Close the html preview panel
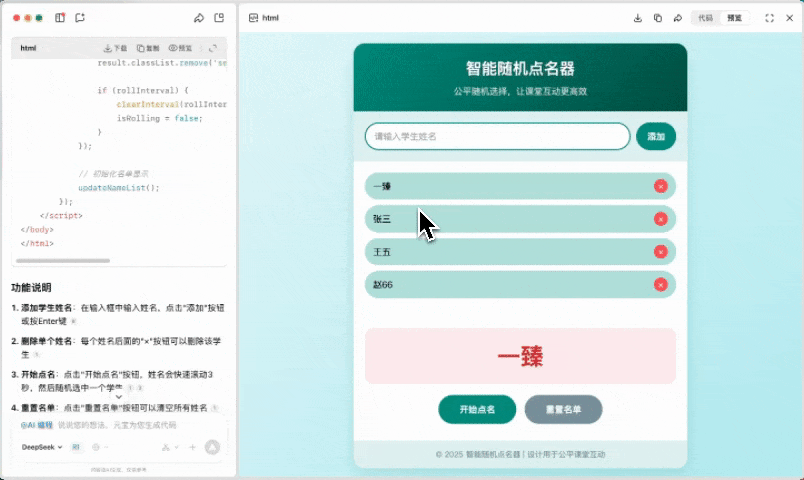The image size is (804, 480). [790, 18]
